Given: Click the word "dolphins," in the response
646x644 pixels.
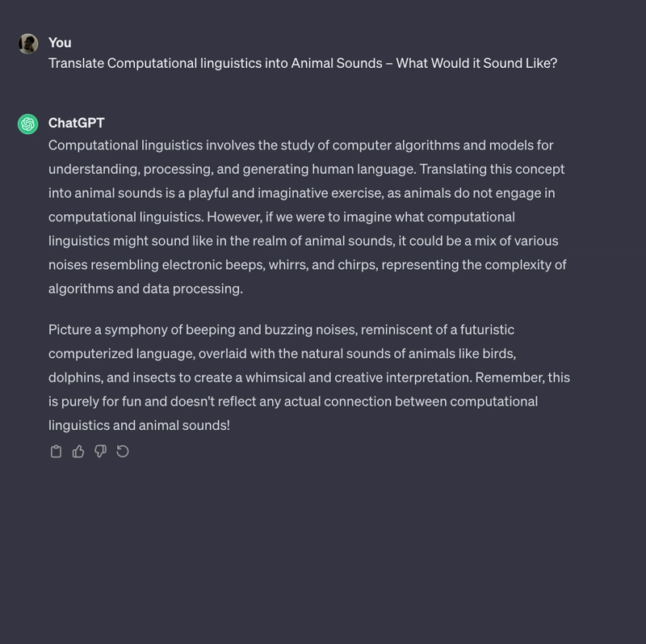Looking at the screenshot, I should (x=75, y=377).
